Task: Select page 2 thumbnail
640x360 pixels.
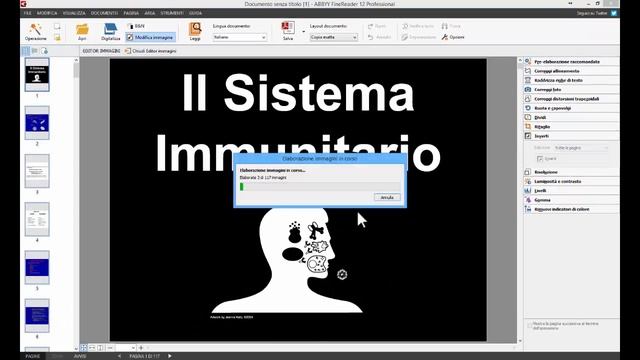Action: pos(37,123)
